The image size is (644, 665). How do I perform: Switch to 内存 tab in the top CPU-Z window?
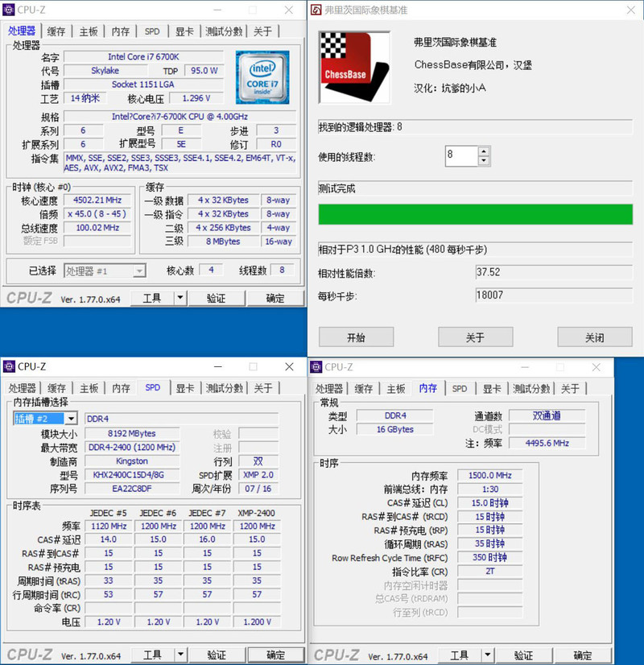(x=121, y=31)
